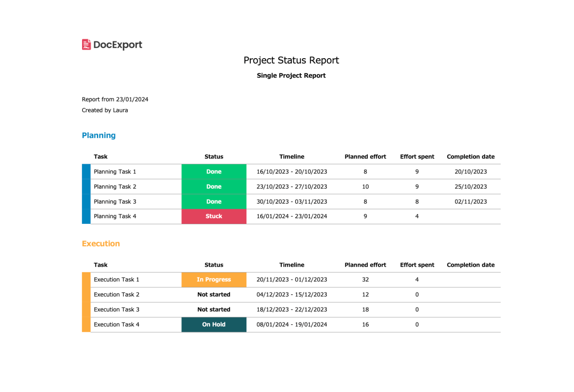Click the Done status of Planning Task 3
Image resolution: width=574 pixels, height=392 pixels.
tap(214, 202)
